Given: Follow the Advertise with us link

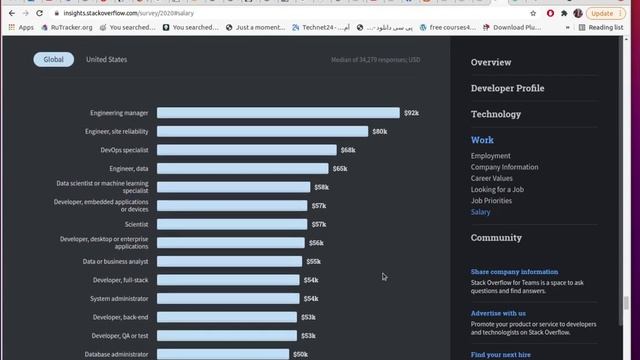Looking at the screenshot, I should click(x=498, y=313).
